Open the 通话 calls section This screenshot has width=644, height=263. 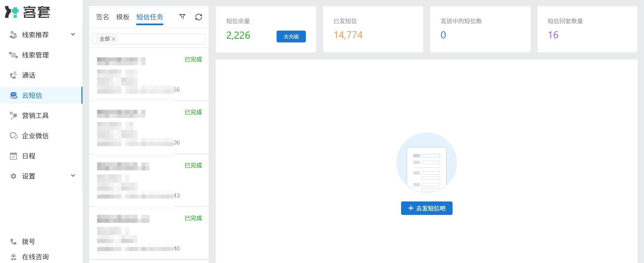tap(29, 75)
